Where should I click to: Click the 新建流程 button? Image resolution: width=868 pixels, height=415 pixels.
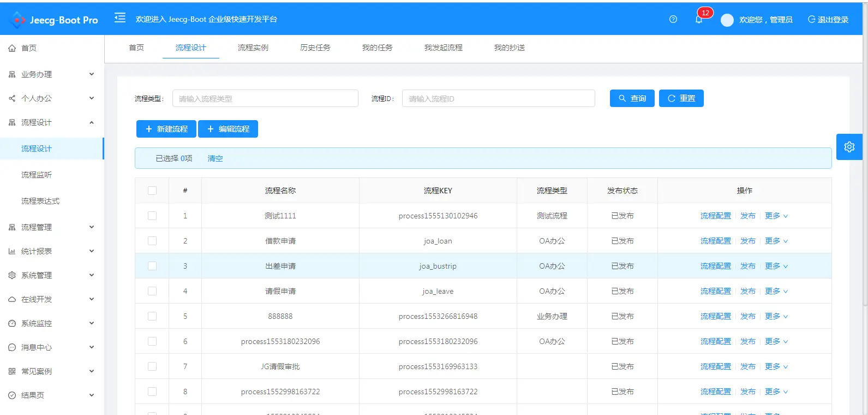click(166, 129)
